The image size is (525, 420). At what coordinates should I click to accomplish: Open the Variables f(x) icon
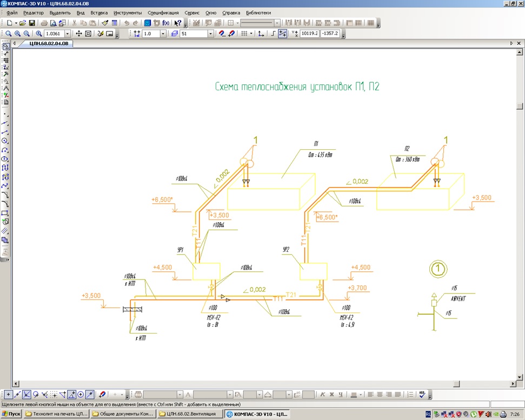[166, 23]
